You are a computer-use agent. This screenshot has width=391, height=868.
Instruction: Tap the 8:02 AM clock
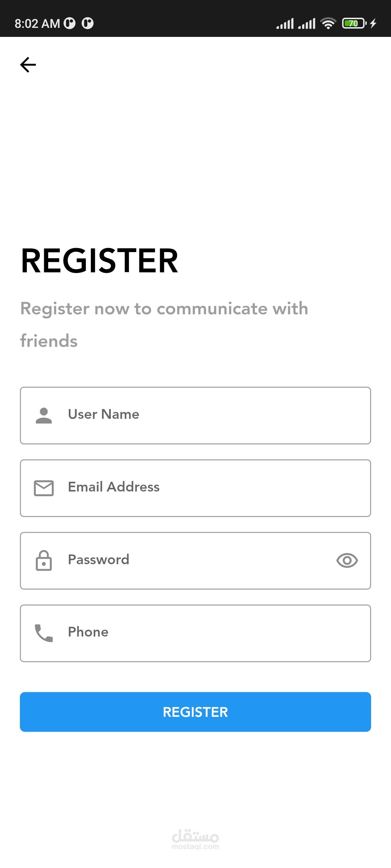37,24
